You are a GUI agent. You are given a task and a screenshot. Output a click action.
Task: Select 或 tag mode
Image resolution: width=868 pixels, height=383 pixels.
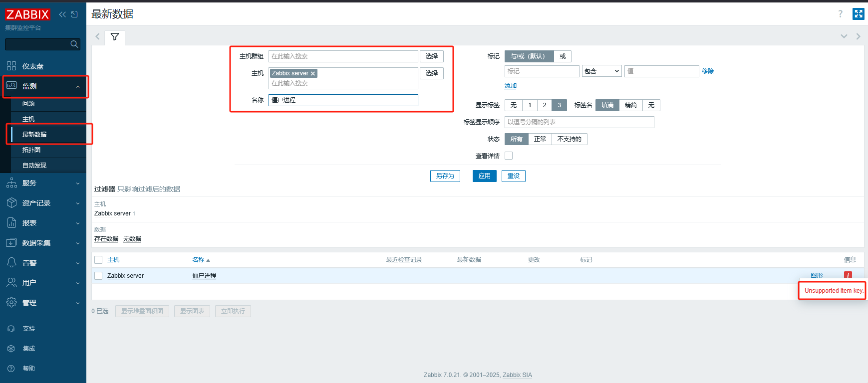coord(563,56)
